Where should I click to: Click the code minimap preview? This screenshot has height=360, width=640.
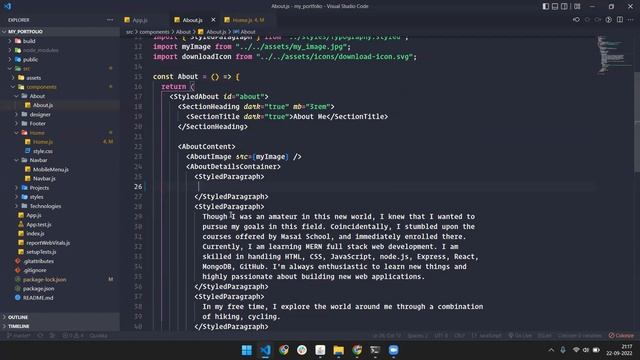click(x=615, y=55)
